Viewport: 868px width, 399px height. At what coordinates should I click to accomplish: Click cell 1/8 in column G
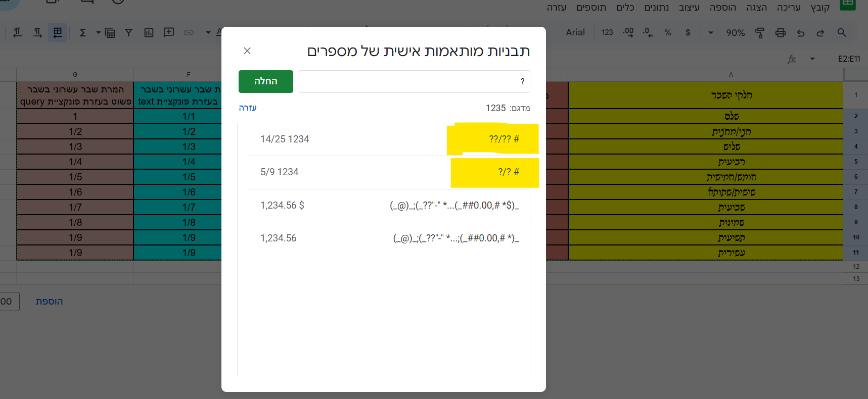pos(75,222)
